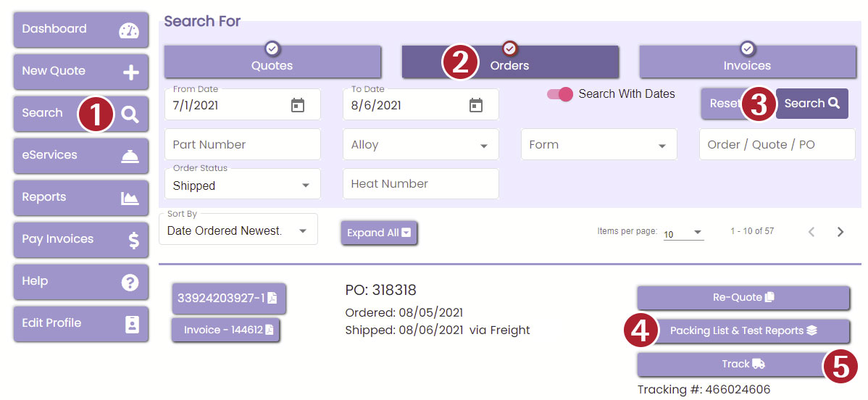The image size is (868, 400).
Task: Select the Quotes search type
Action: (272, 64)
